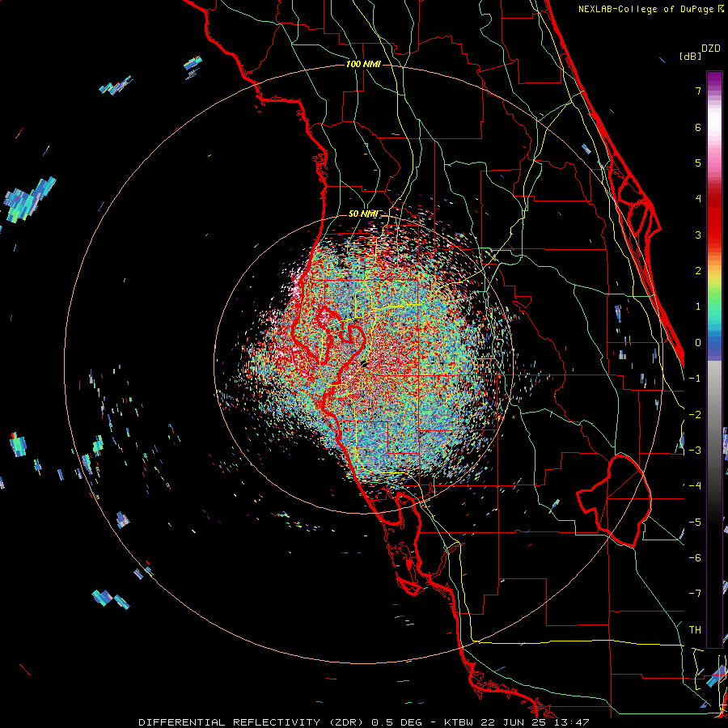This screenshot has height=728, width=728.
Task: Click the 6 value on the scale
Action: click(x=698, y=127)
